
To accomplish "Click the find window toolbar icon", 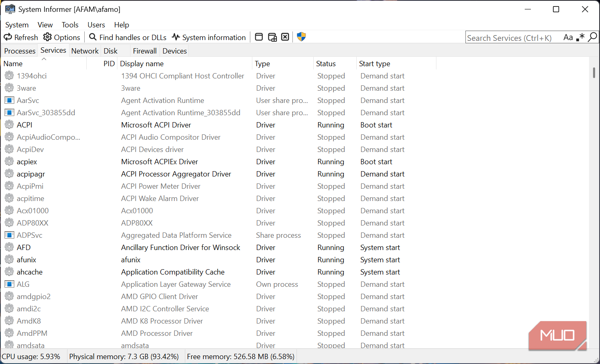I will click(259, 37).
